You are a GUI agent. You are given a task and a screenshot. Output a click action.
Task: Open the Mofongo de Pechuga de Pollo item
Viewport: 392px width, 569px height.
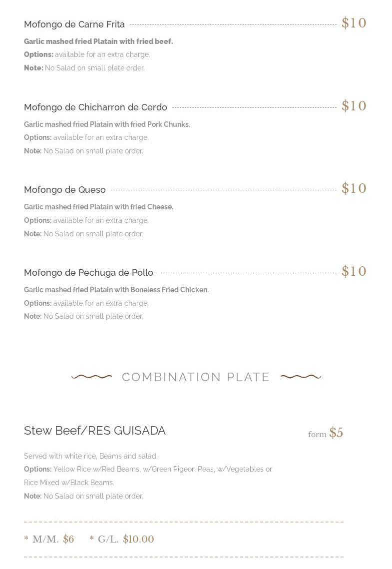click(88, 273)
